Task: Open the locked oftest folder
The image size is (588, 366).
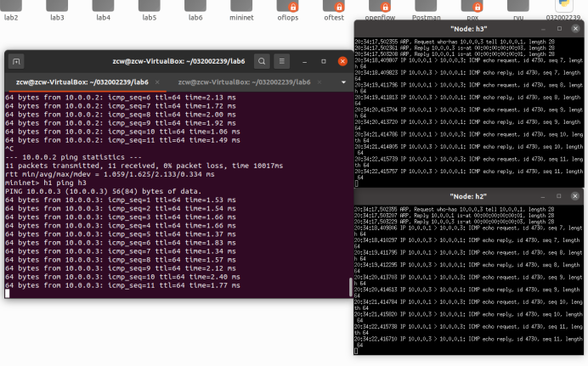Action: tap(334, 9)
